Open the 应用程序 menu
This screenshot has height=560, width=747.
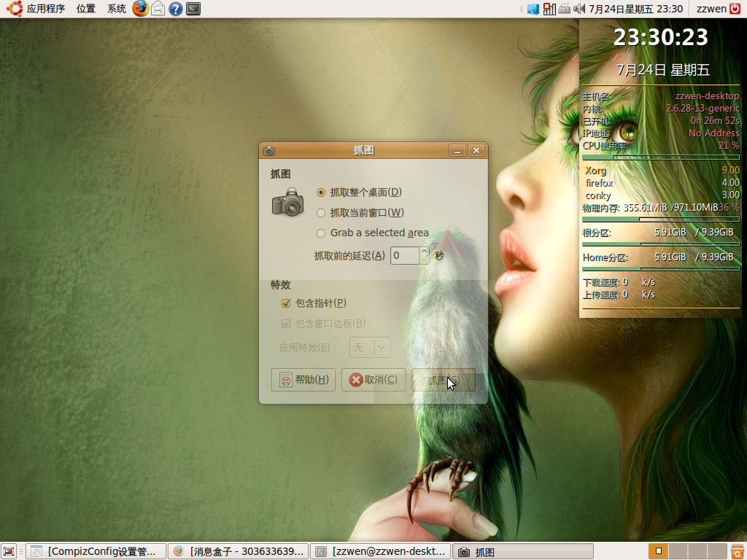(x=46, y=9)
